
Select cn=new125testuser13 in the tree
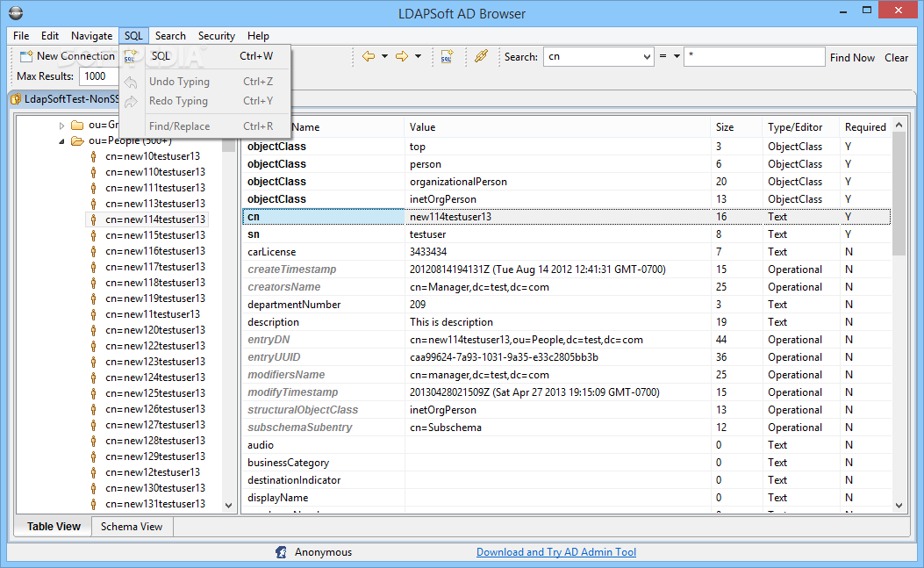[155, 393]
